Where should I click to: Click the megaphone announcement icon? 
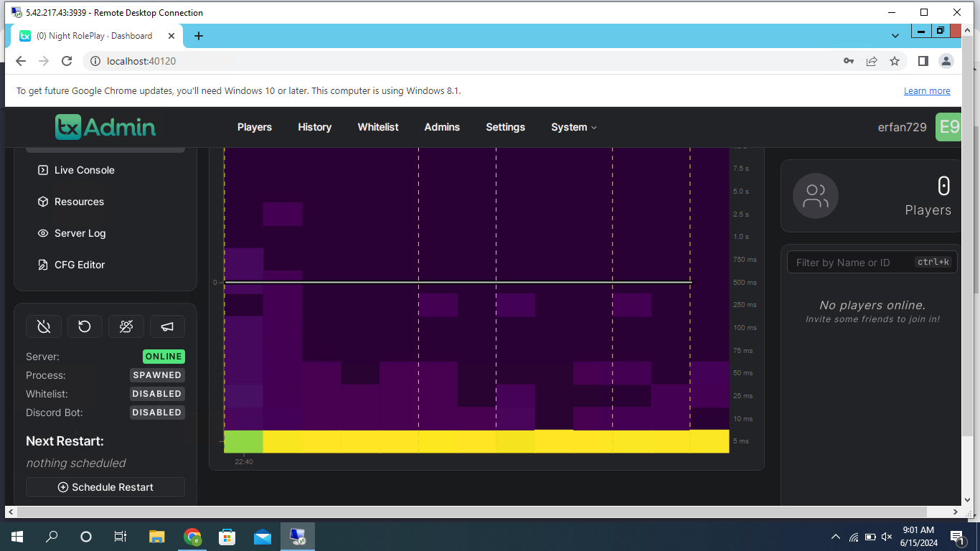coord(167,326)
